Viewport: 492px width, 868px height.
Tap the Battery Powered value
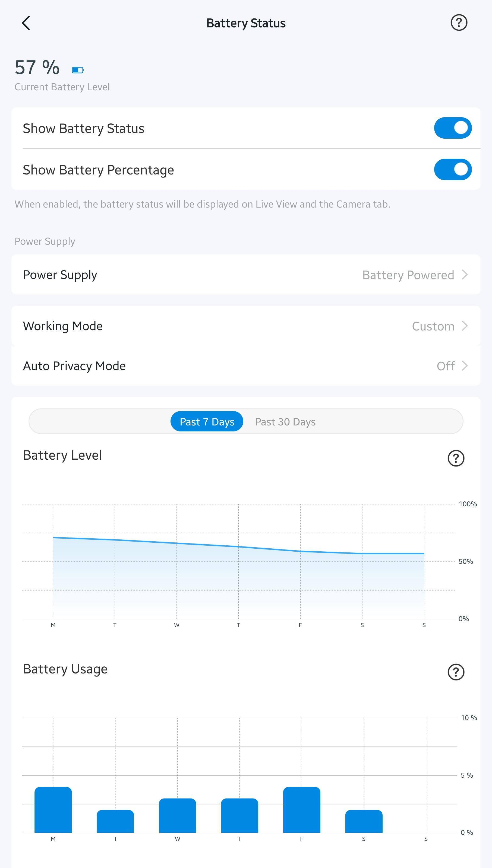pyautogui.click(x=408, y=275)
